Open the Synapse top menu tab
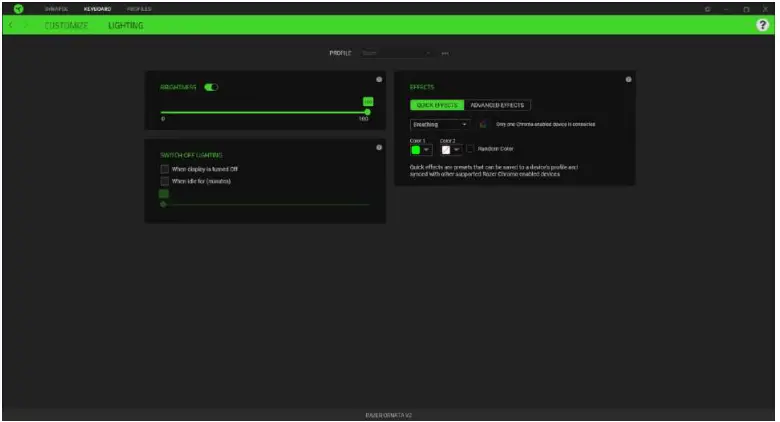Screen dimensions: 780x422 (56, 9)
